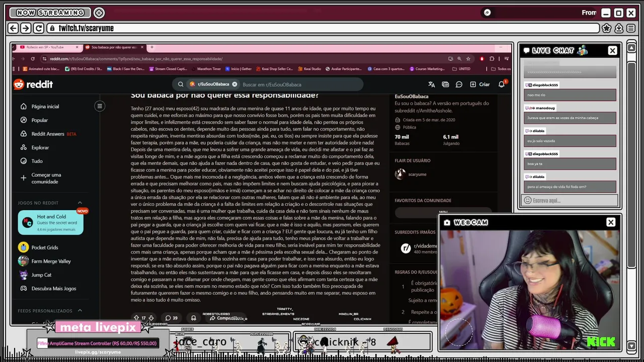644x362 pixels.
Task: Open the Reddit logo home link
Action: [x=33, y=84]
